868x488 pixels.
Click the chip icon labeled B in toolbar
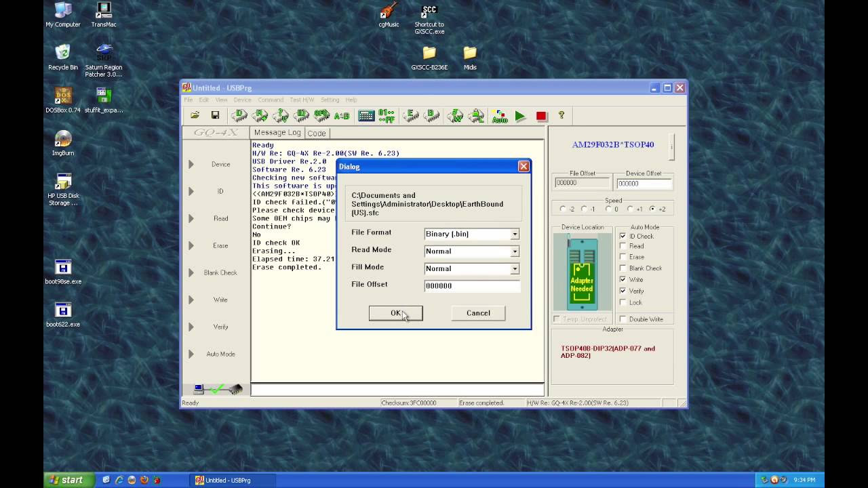click(x=431, y=116)
